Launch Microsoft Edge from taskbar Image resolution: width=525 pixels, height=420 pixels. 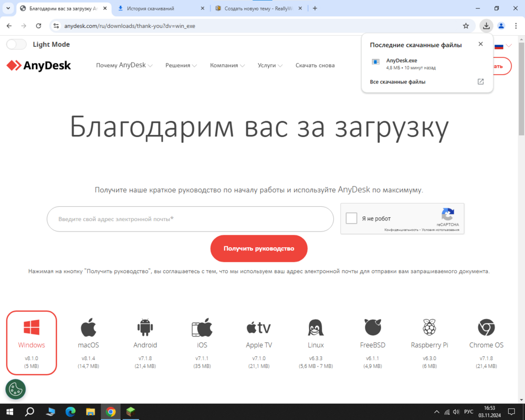70,412
